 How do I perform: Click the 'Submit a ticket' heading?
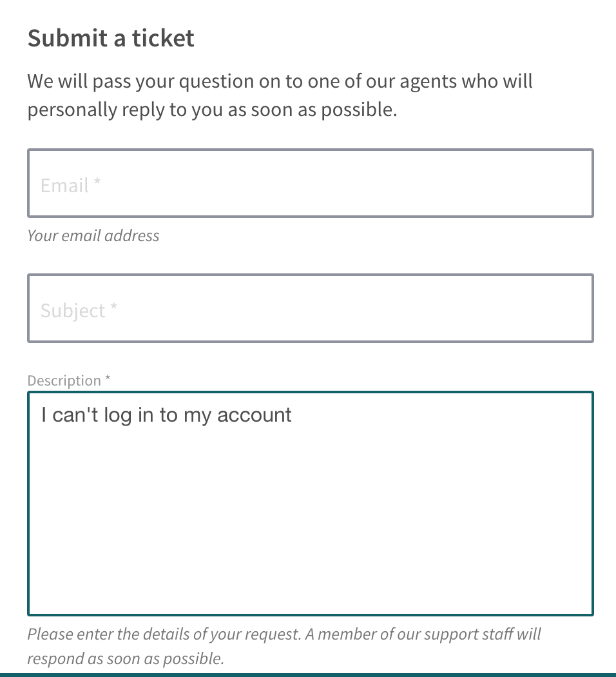coord(110,38)
